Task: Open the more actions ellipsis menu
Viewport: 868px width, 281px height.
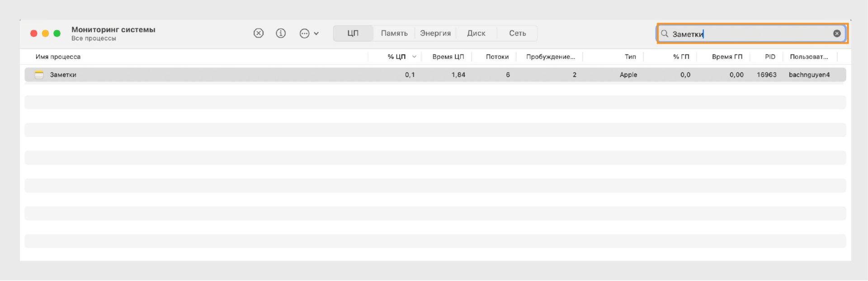Action: click(x=305, y=33)
